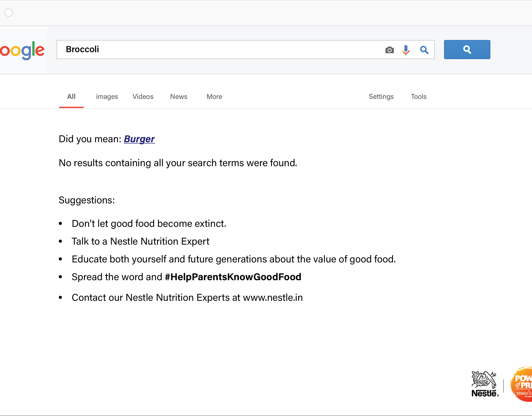Click the small magnifier icon inside search box

[x=424, y=50]
